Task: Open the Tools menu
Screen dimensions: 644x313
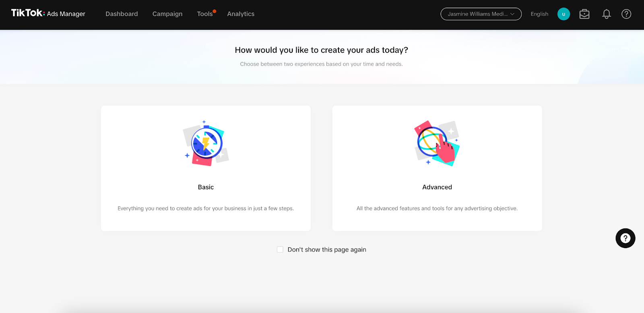Action: [205, 14]
